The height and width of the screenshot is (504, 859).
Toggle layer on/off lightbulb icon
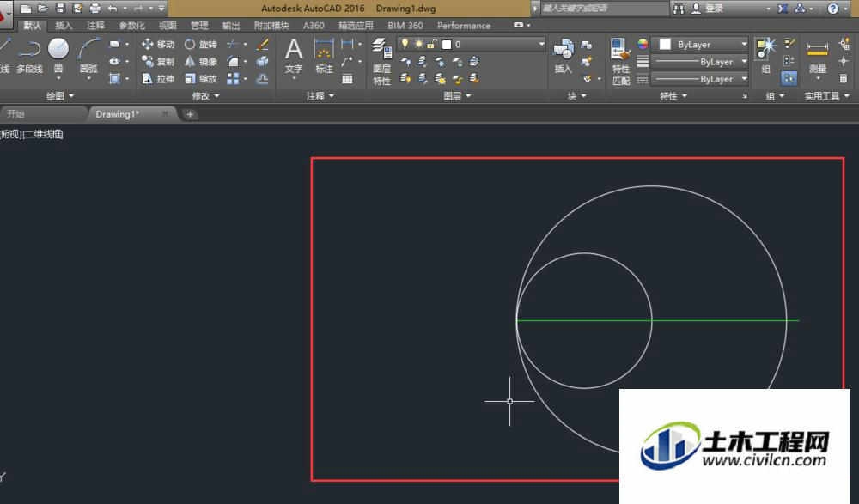(x=405, y=44)
